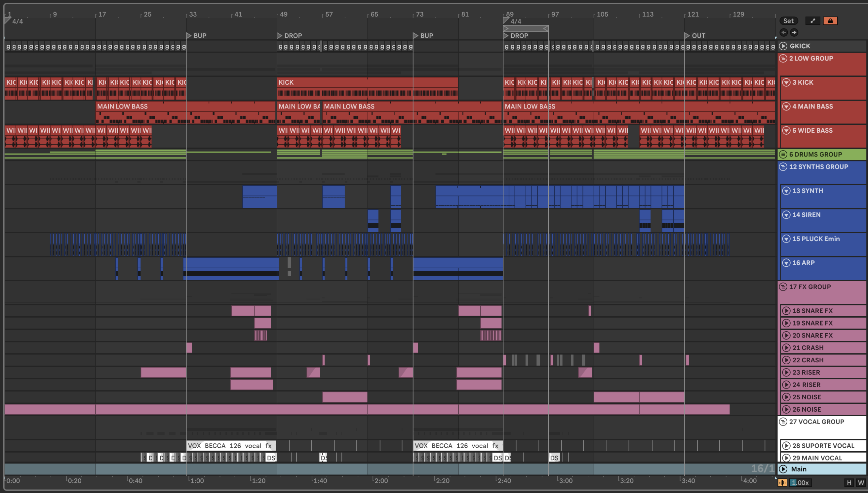Toggle the optimize waveform display button
The width and height of the screenshot is (868, 493).
point(783,482)
